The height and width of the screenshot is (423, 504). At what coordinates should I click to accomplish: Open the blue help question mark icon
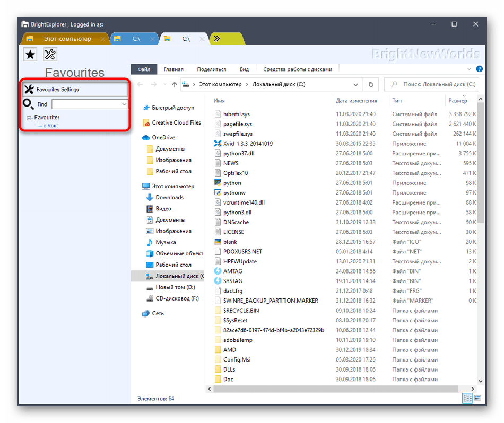pyautogui.click(x=480, y=69)
